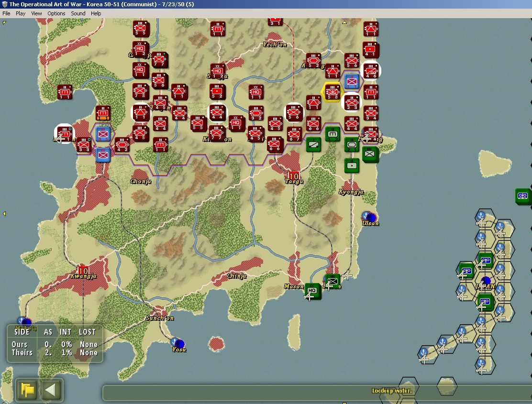
Task: Click the yellow corner arrow at map top-left
Action: 4,22
